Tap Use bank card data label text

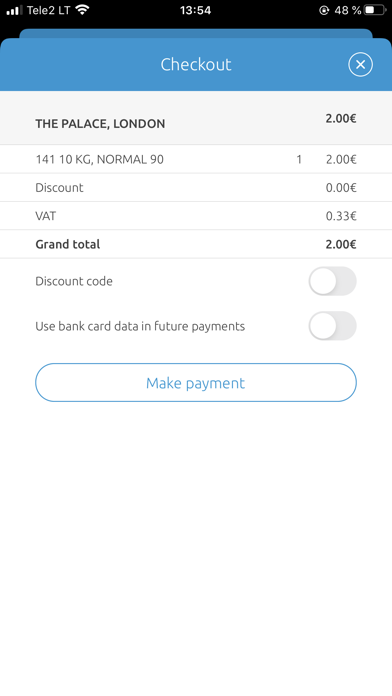click(x=140, y=326)
